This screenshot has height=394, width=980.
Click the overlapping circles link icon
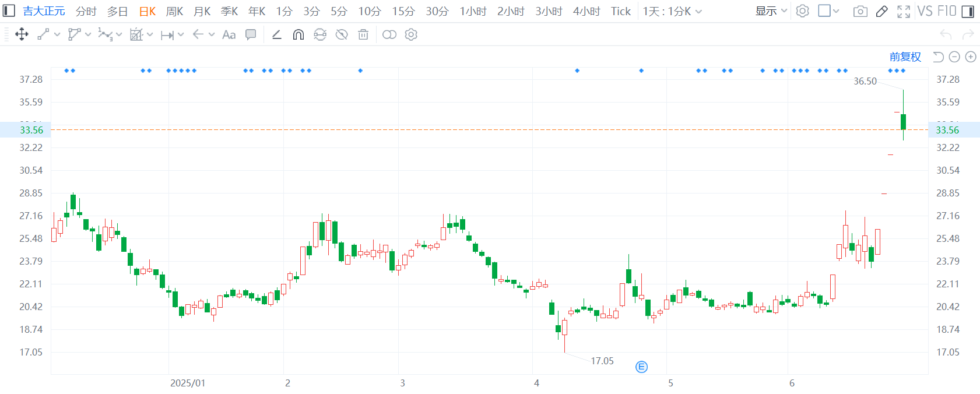coord(389,35)
